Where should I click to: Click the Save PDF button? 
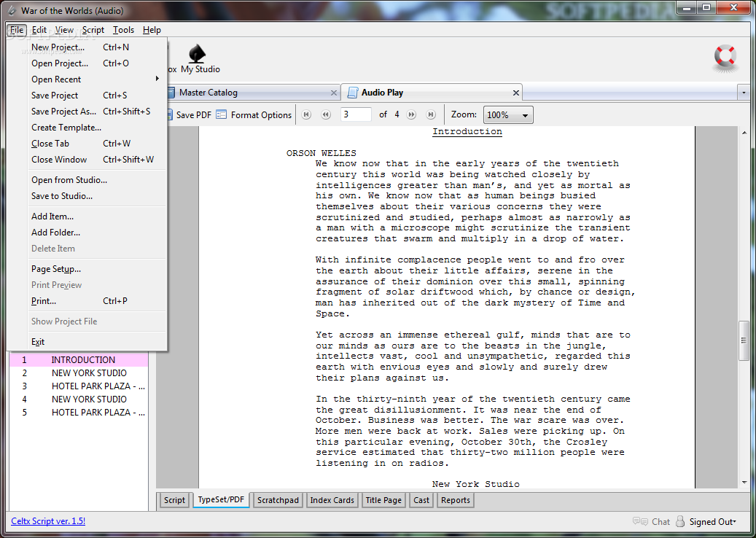[x=189, y=114]
